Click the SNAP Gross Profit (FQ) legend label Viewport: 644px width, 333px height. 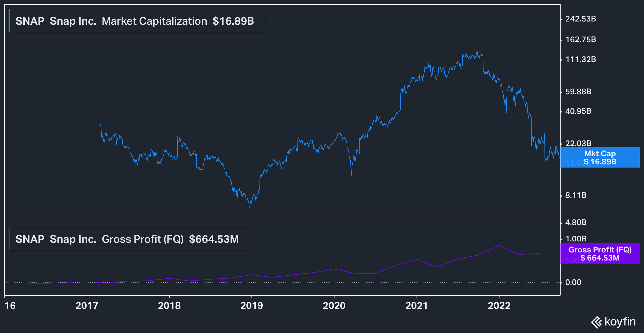click(130, 239)
